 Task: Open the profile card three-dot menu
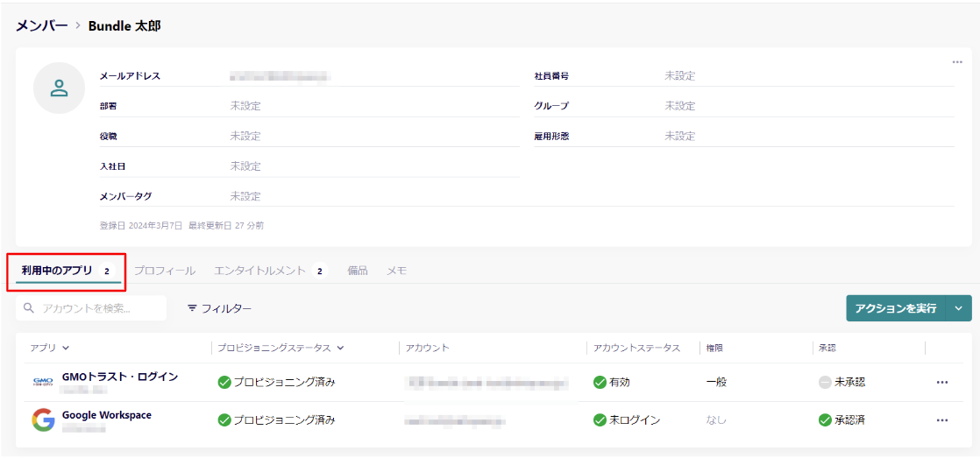click(x=957, y=62)
